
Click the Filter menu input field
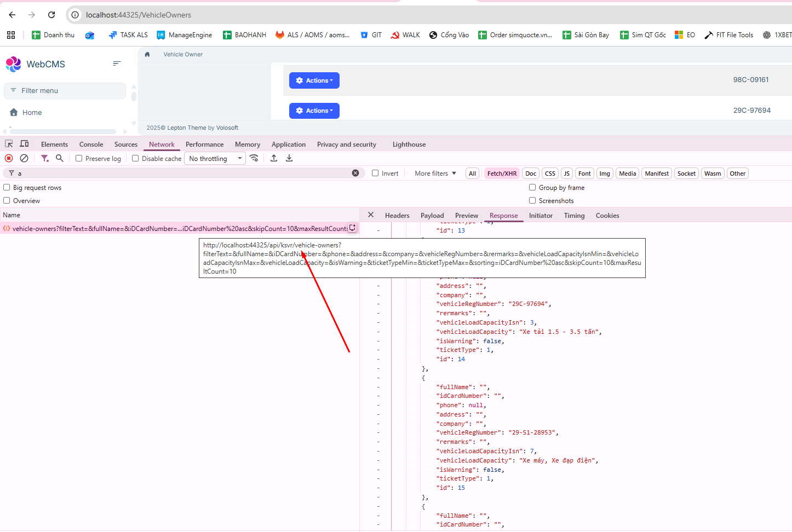[x=66, y=91]
